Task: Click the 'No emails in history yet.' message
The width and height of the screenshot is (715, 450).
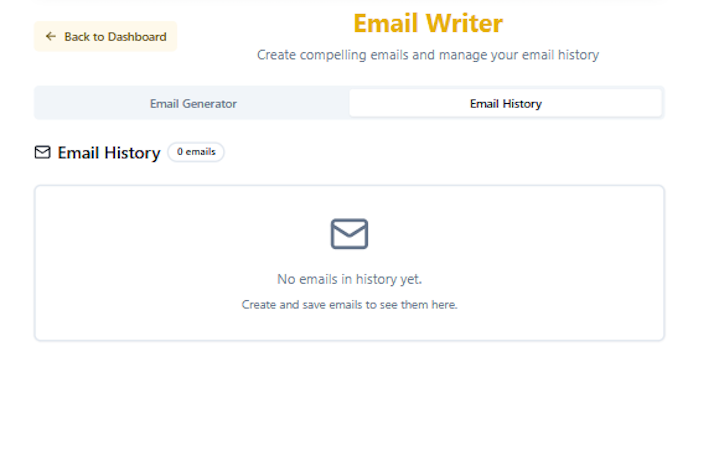Action: coord(349,279)
